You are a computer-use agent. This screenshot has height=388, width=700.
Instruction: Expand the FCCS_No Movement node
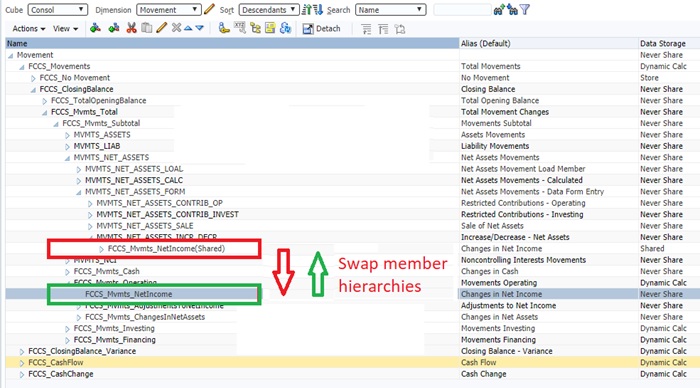pyautogui.click(x=33, y=78)
